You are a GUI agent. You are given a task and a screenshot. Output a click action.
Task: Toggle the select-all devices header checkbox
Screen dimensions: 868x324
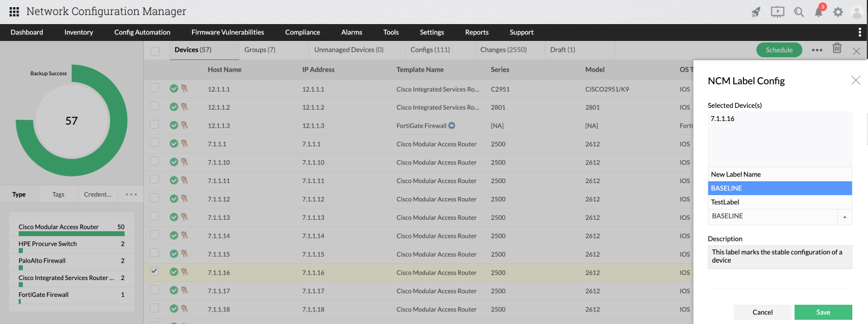155,51
